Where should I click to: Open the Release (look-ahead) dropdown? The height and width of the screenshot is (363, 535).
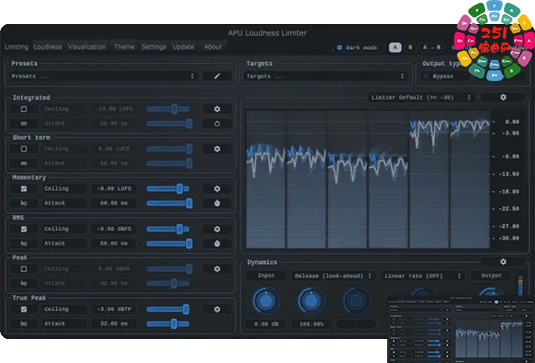(333, 276)
